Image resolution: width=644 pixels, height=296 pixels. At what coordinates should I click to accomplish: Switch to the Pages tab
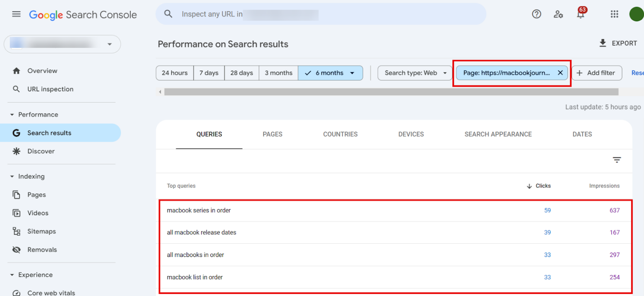[273, 134]
